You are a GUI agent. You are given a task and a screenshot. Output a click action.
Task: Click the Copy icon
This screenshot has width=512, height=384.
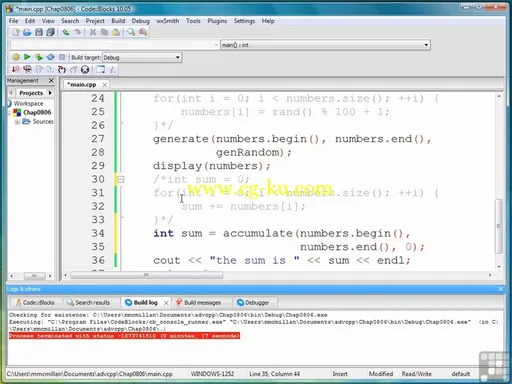point(104,32)
